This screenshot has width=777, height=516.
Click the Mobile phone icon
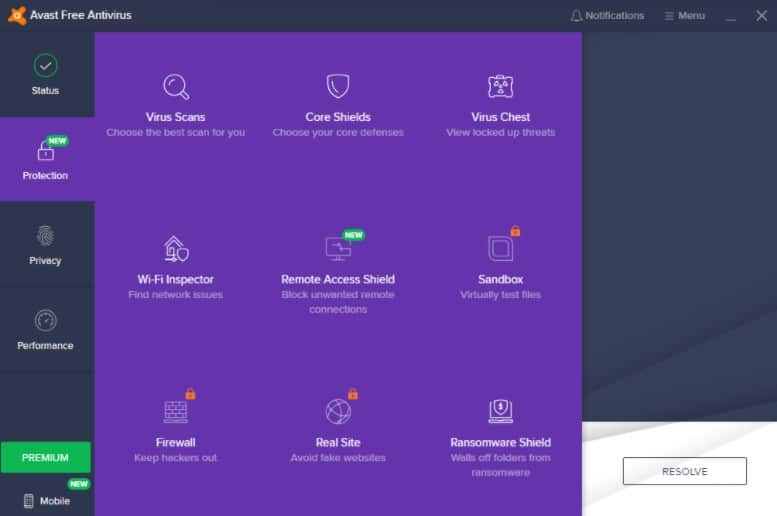(29, 501)
